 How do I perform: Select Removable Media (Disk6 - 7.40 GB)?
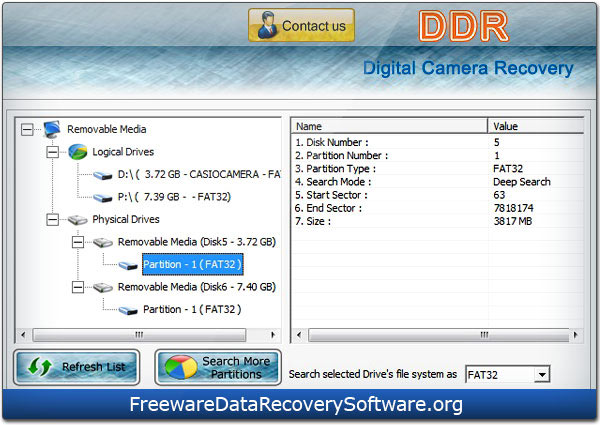[x=197, y=287]
